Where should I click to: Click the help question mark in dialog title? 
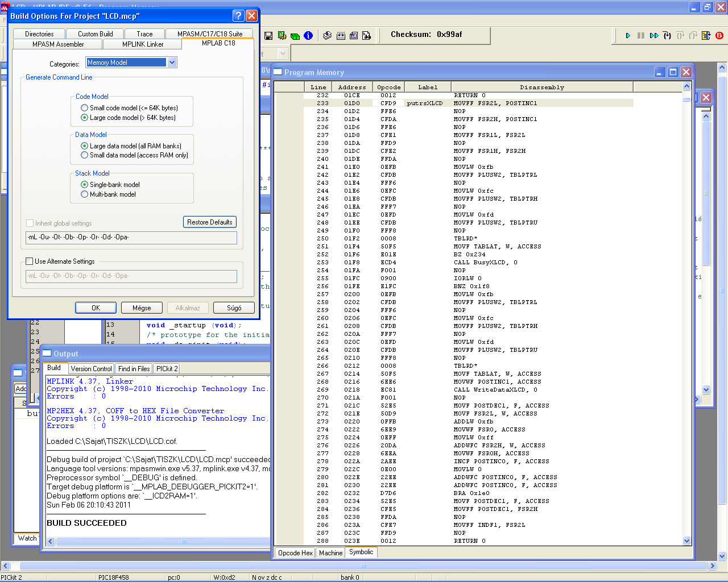pos(238,16)
